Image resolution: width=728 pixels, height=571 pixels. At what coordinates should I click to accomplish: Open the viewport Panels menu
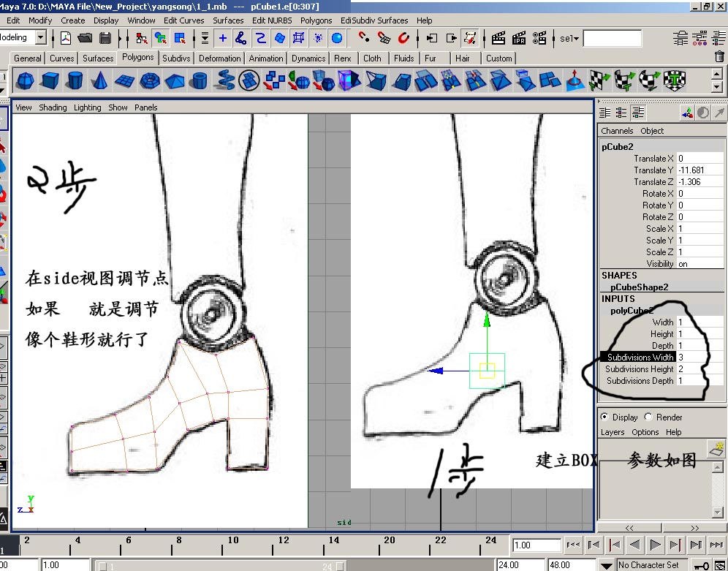[x=145, y=107]
